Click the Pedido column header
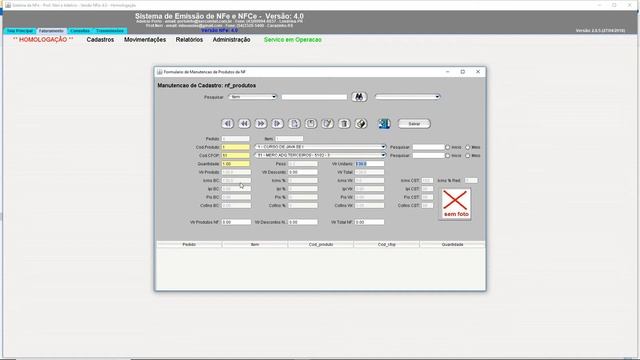The height and width of the screenshot is (360, 640). point(189,244)
